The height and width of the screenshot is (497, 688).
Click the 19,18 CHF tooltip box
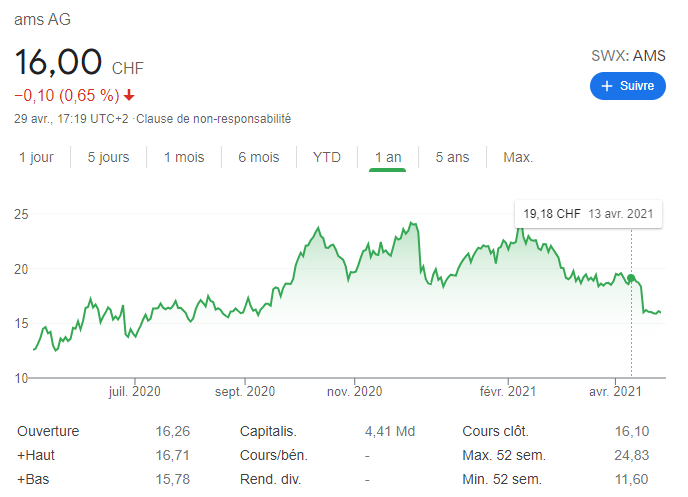tap(588, 214)
